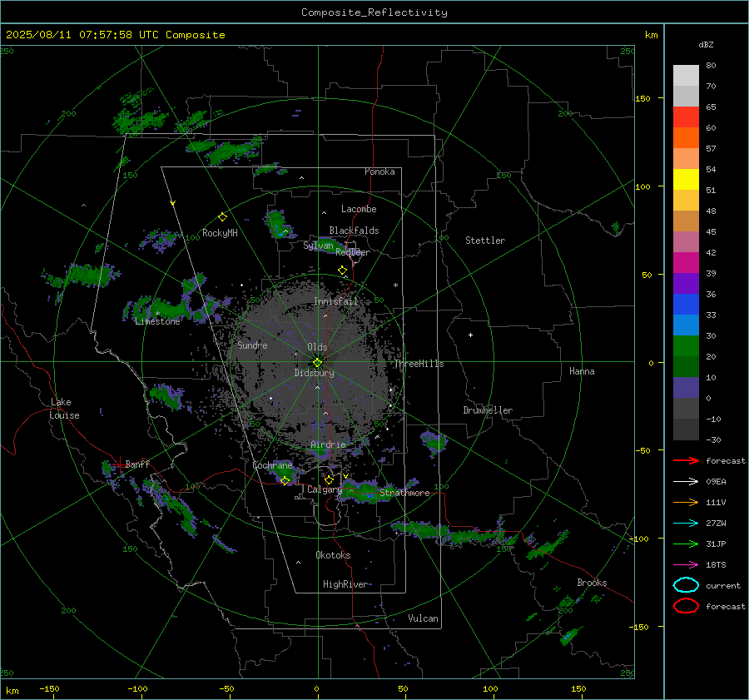Click the Innisfail city label
This screenshot has height=700, width=749.
click(335, 301)
